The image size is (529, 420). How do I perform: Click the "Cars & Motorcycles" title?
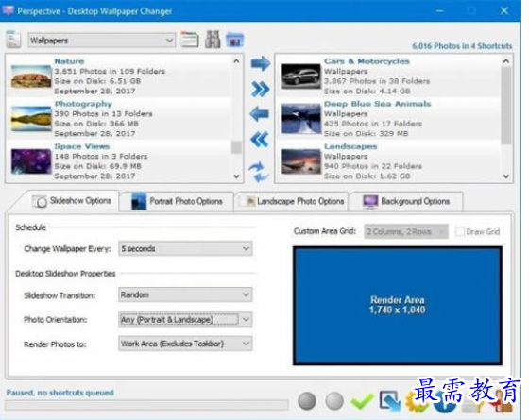367,61
